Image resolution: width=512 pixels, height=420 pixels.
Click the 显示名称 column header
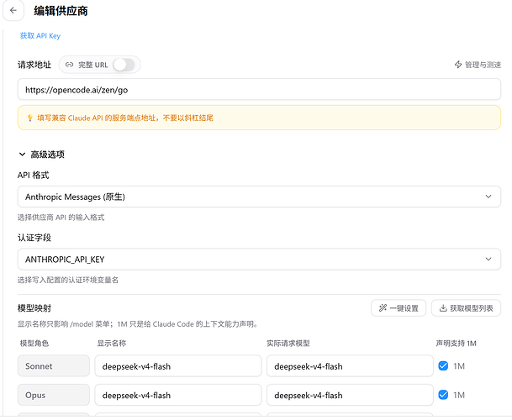coord(111,344)
